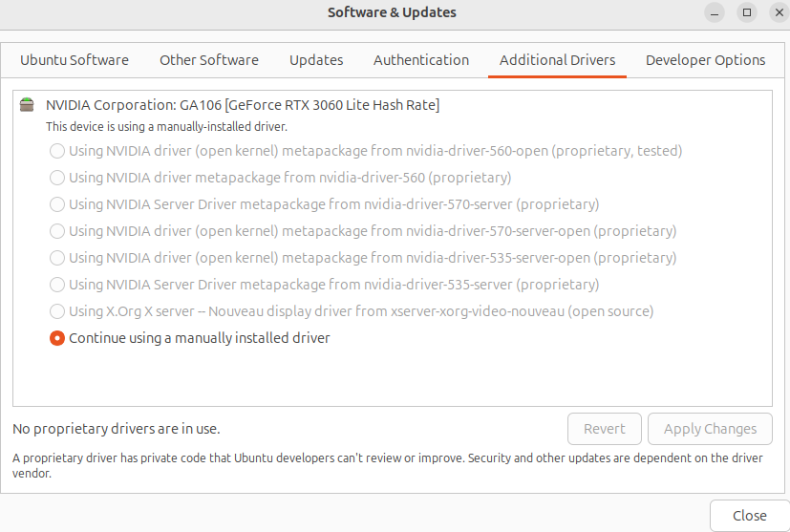Screen dimensions: 790x532
Task: Select the Nouveau X.Org display driver
Action: [57, 311]
